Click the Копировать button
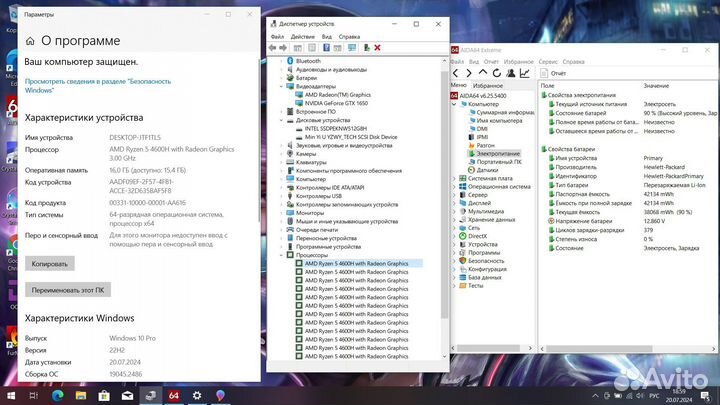Viewport: 720px width, 405px height. click(49, 264)
